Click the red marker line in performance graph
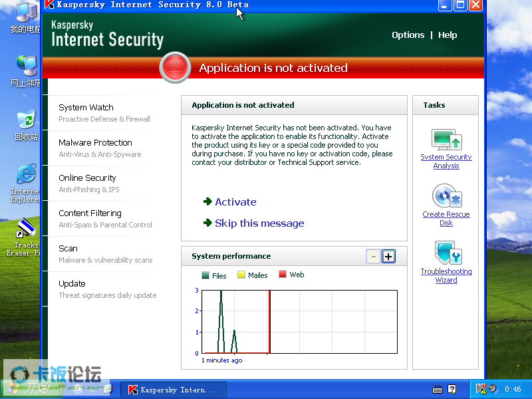This screenshot has width=532, height=399. pos(269,322)
